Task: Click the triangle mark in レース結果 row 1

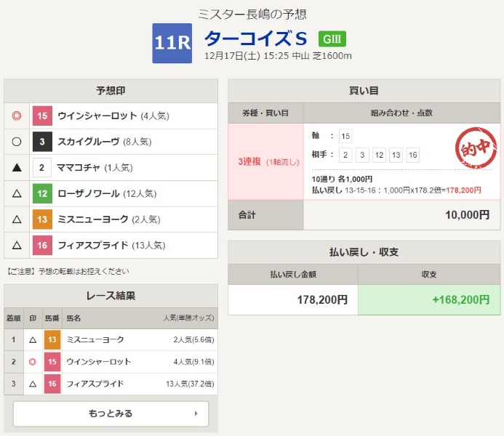Action: (33, 339)
